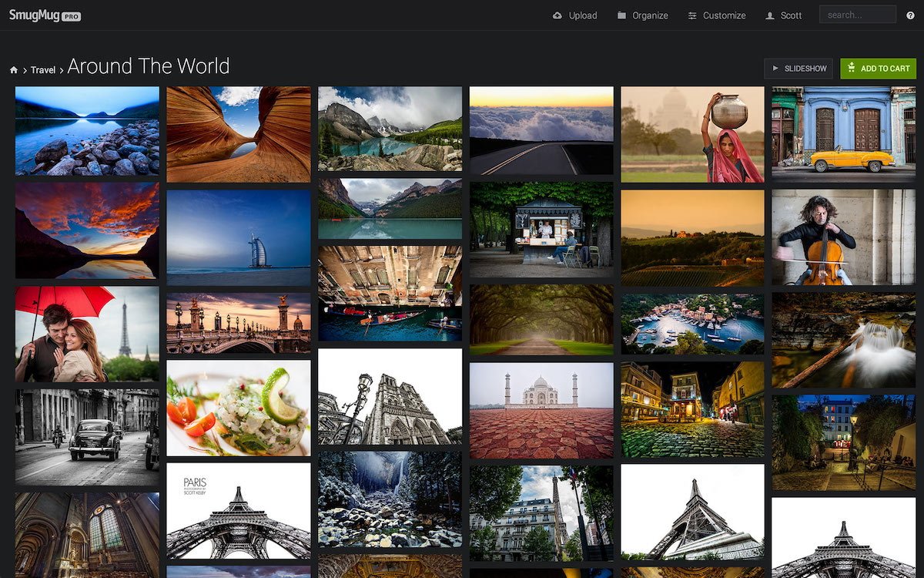Click the Upload cloud icon
This screenshot has height=578, width=924.
tap(557, 15)
